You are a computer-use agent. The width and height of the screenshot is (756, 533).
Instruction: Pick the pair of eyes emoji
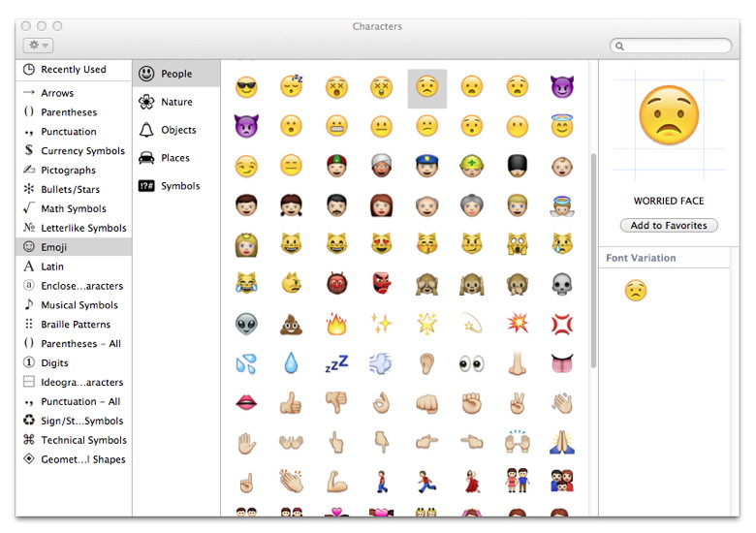coord(472,363)
